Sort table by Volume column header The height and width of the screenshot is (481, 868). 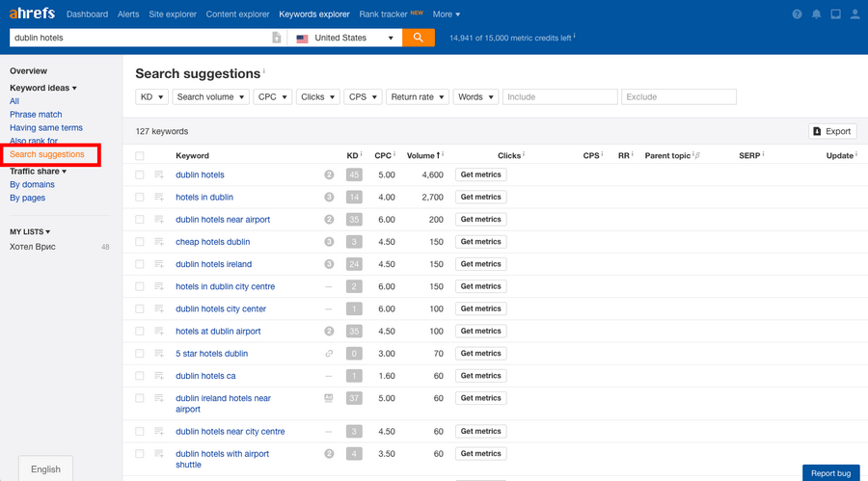[x=424, y=156]
